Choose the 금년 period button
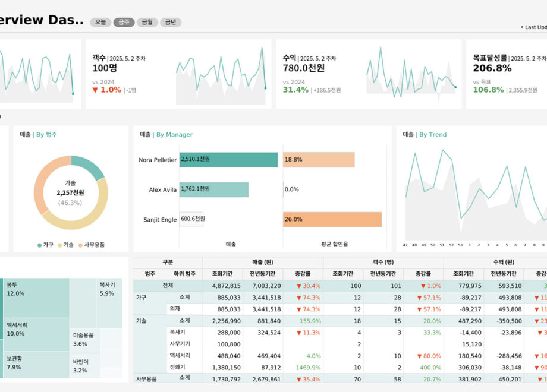 171,22
